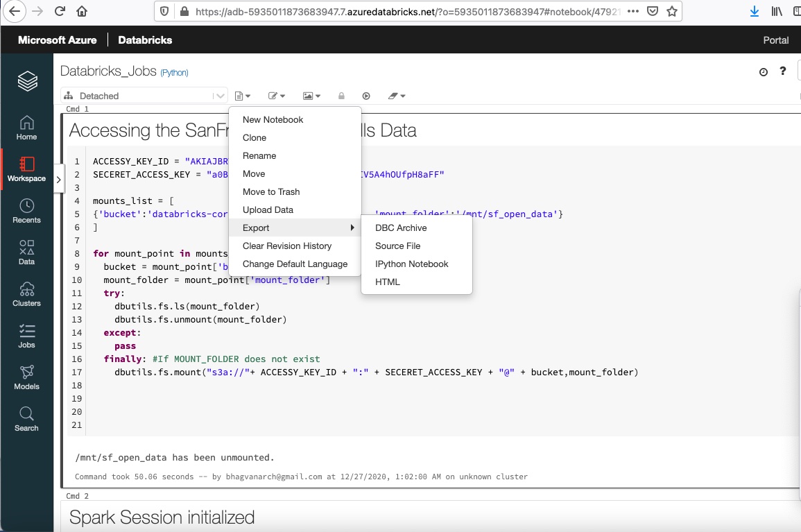Viewport: 801px width, 532px height.
Task: Click the Spark Session initialized heading
Action: 162,517
